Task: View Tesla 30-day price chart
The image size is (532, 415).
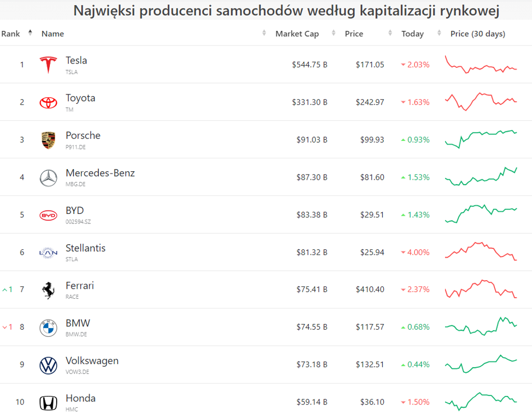Action: [x=481, y=65]
